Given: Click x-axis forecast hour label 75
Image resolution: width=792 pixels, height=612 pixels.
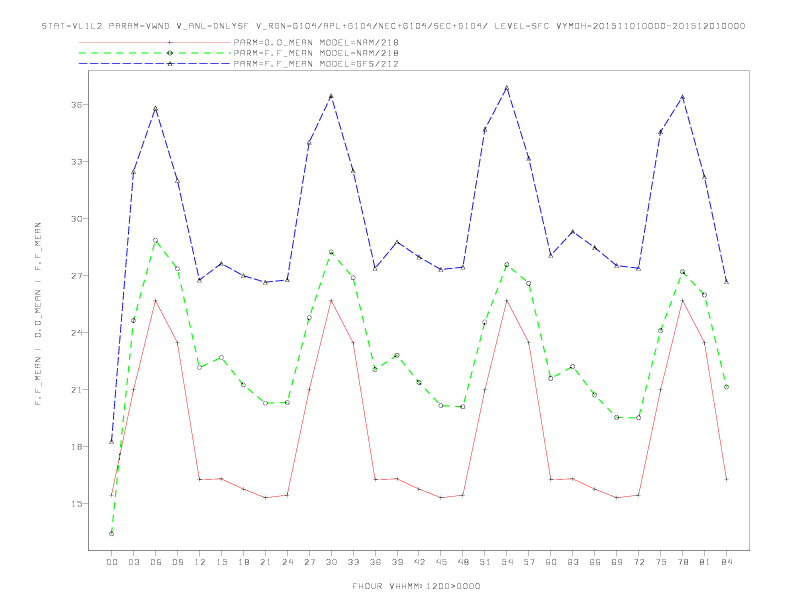Looking at the screenshot, I should tap(661, 562).
